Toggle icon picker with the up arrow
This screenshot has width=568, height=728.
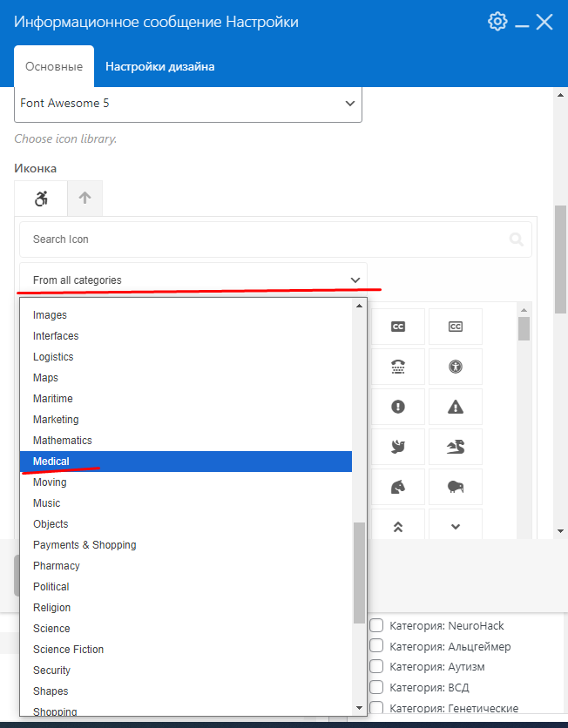[x=85, y=199]
